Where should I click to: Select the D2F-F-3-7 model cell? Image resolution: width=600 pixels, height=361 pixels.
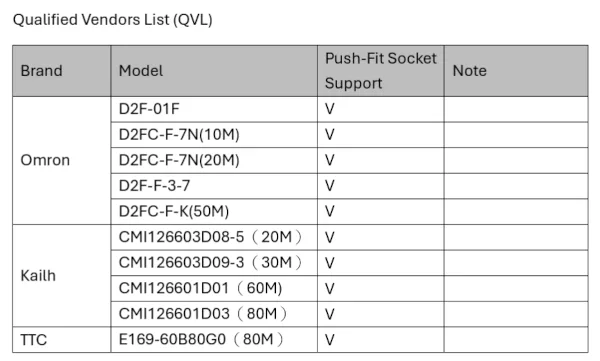[x=214, y=186]
